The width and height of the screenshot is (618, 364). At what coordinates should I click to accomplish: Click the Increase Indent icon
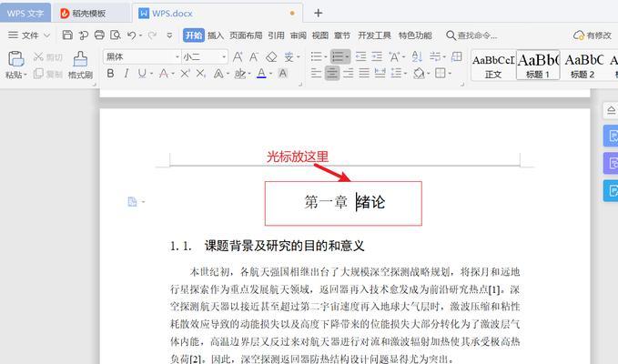click(x=377, y=56)
